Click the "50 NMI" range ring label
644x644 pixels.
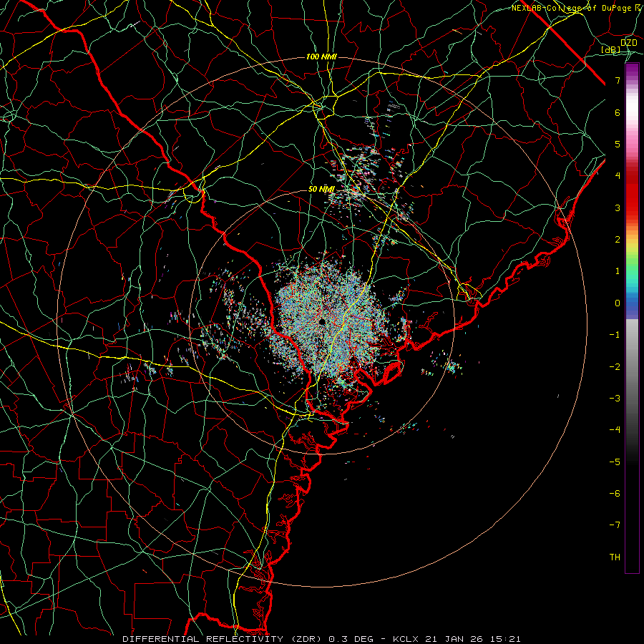click(321, 190)
